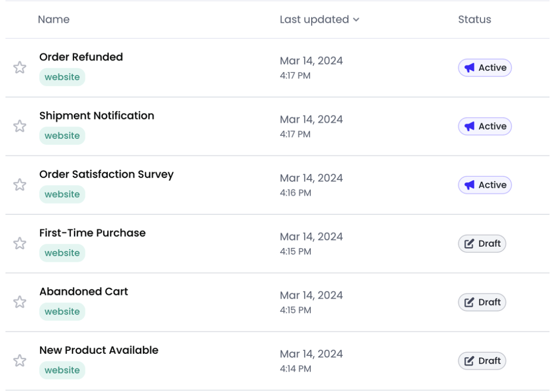Open the Order Refunded flow
The width and height of the screenshot is (551, 392).
tap(81, 57)
